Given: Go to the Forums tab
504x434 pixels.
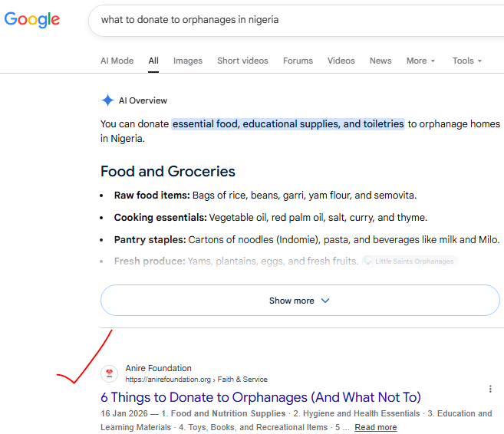Looking at the screenshot, I should pos(298,61).
